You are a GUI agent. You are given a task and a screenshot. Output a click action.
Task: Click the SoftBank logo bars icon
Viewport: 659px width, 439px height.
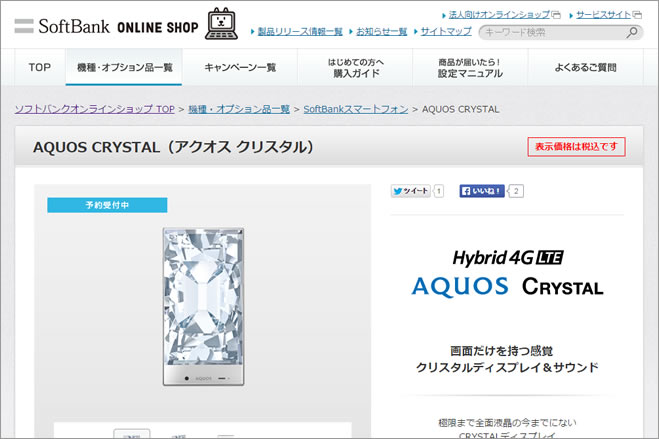click(x=24, y=26)
